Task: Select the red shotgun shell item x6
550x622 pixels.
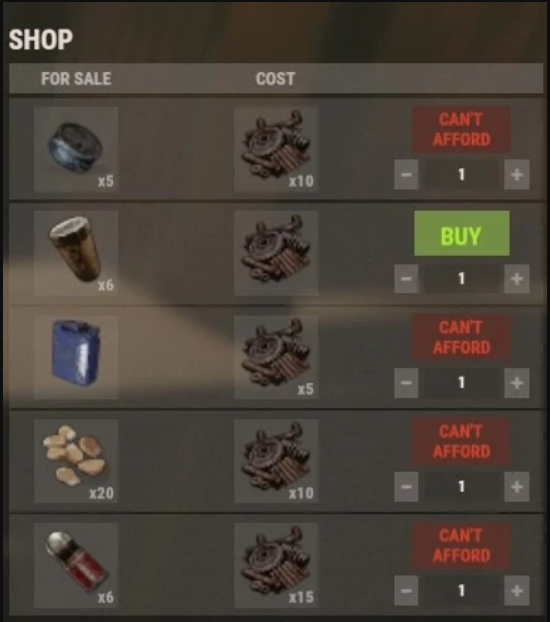Action: click(x=76, y=565)
